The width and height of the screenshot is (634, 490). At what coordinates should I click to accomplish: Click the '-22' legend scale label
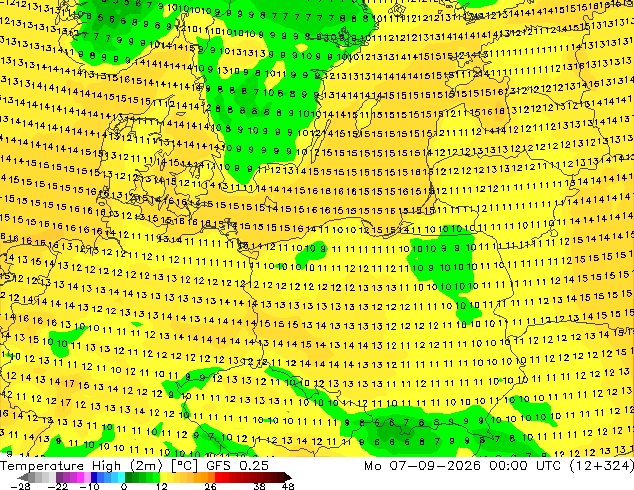coord(57,486)
